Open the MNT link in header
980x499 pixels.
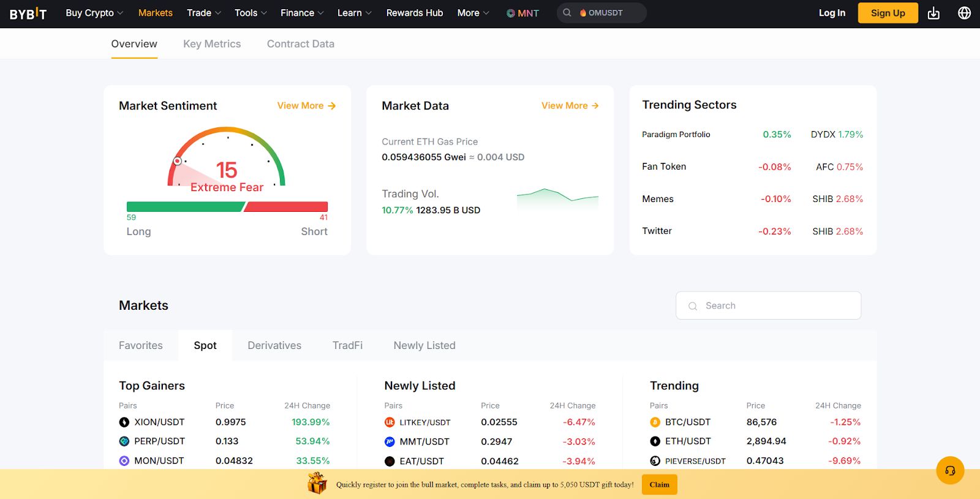click(x=522, y=13)
